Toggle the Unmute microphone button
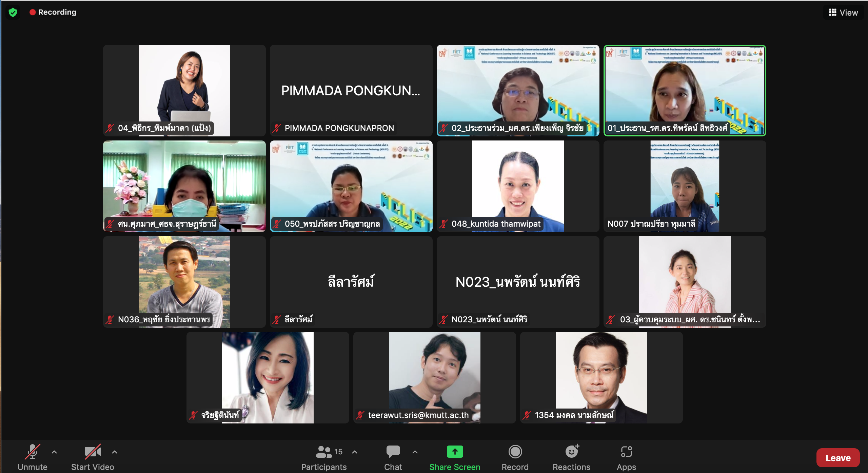This screenshot has width=868, height=473. (x=33, y=452)
